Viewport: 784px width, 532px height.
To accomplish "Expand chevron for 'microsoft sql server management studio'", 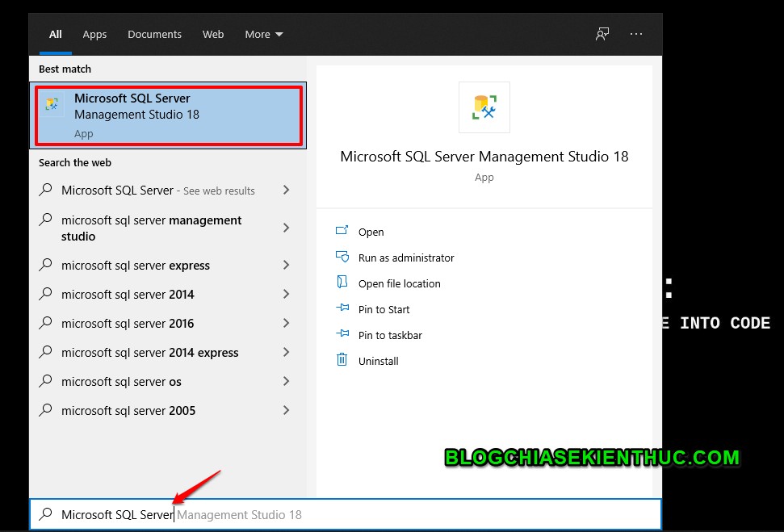I will [x=286, y=228].
